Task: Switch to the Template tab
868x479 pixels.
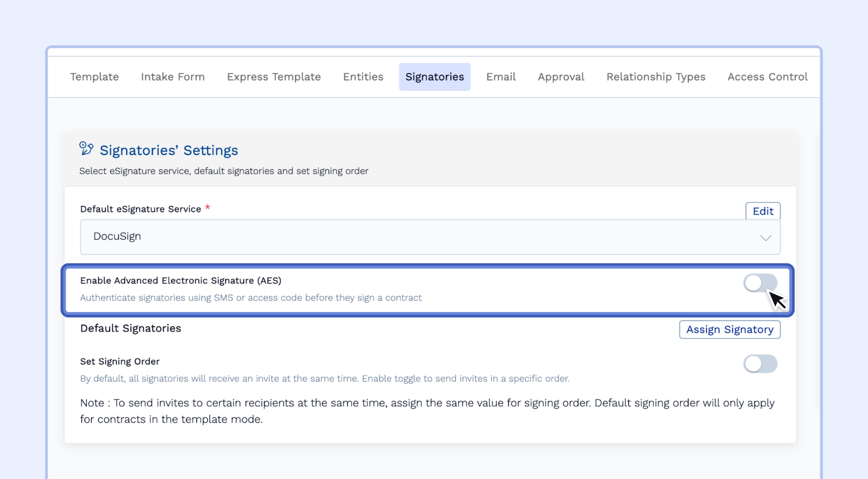Action: 94,77
